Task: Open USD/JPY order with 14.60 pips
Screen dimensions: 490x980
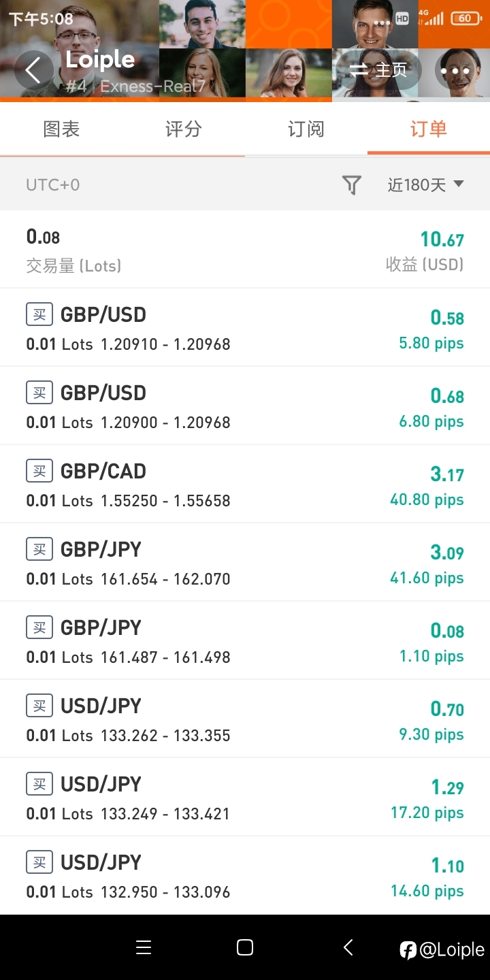Action: [245, 875]
